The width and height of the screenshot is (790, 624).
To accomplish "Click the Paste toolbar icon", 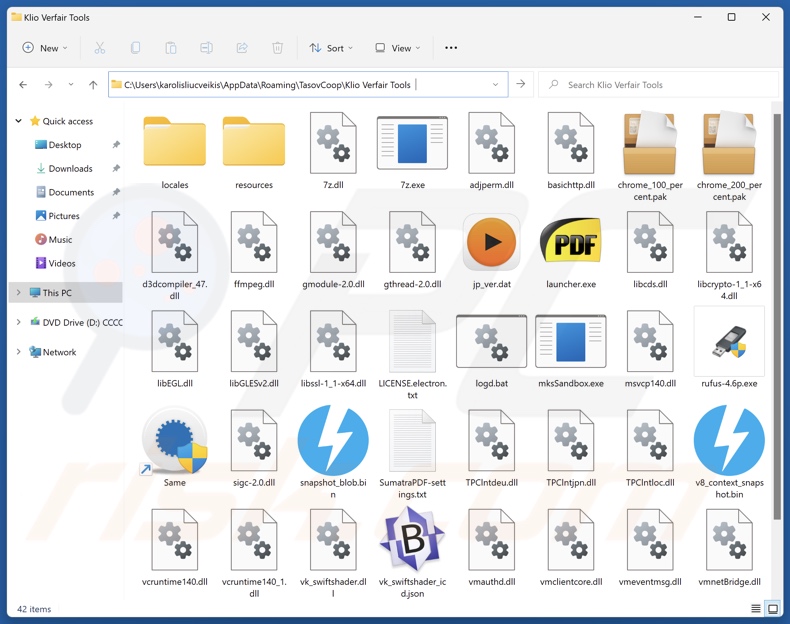I will 171,48.
